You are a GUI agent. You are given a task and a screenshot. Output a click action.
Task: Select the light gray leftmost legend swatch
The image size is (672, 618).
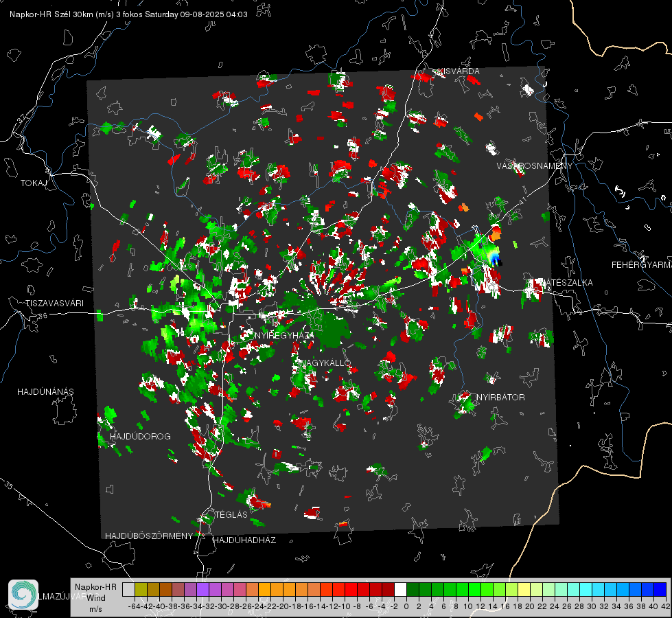(x=128, y=590)
